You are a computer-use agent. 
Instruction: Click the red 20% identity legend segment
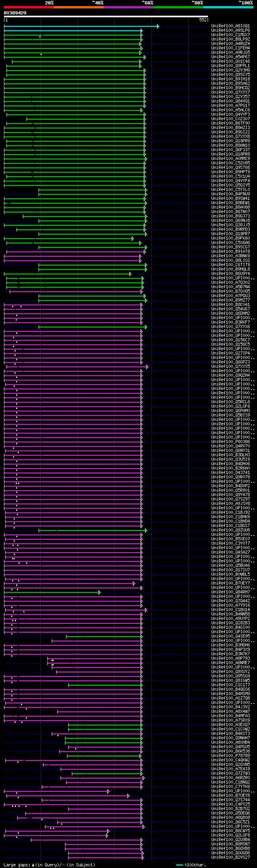29,7
